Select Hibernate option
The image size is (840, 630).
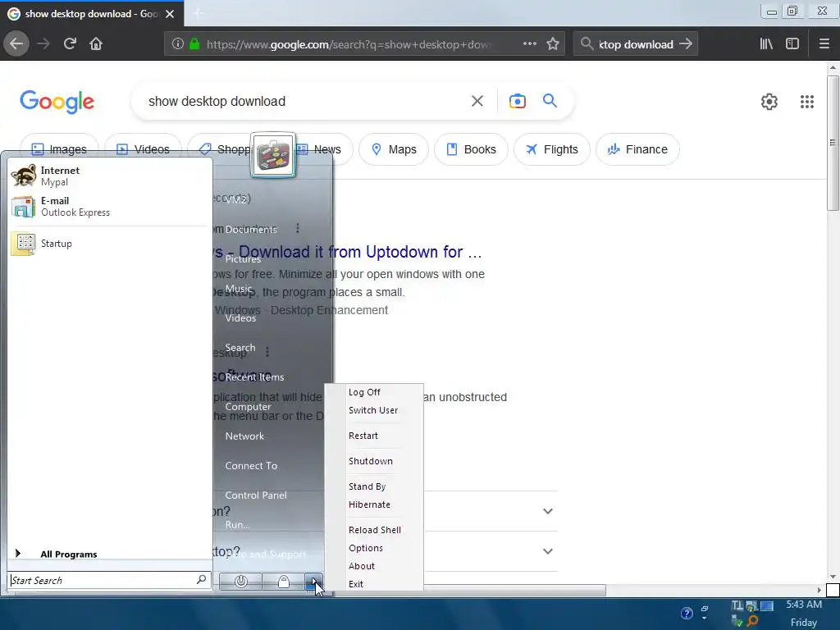(x=374, y=504)
